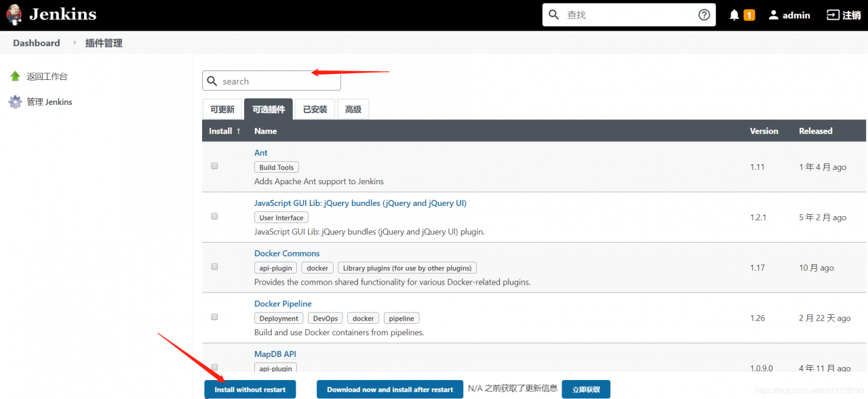Tick the Docker Pipeline plugin checkbox
The image size is (868, 399).
coord(214,316)
